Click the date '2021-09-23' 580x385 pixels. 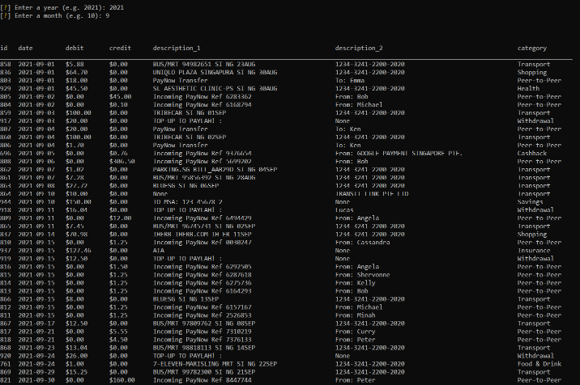click(36, 348)
